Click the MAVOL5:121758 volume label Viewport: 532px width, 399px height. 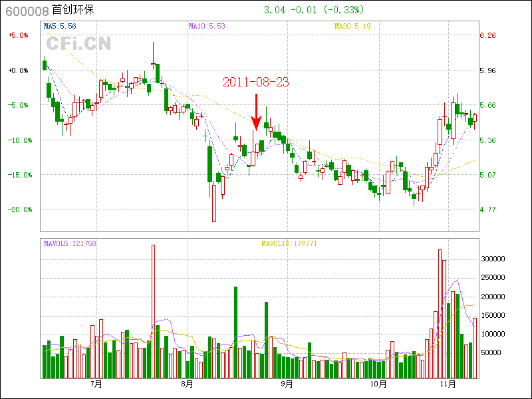[70, 243]
